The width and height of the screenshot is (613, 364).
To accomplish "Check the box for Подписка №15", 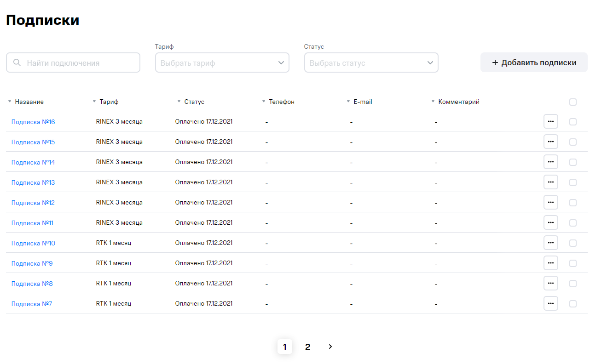I will click(573, 142).
